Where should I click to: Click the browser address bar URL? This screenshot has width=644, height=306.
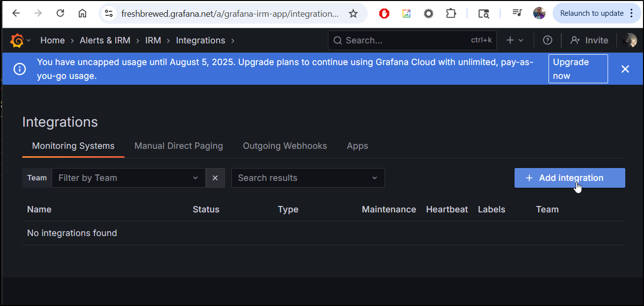click(x=230, y=14)
